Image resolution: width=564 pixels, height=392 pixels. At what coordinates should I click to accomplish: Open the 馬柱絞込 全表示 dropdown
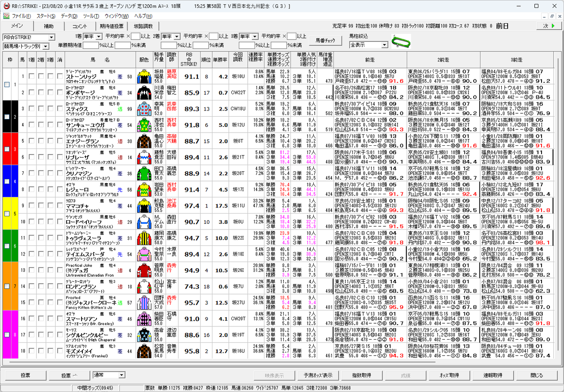tap(385, 44)
